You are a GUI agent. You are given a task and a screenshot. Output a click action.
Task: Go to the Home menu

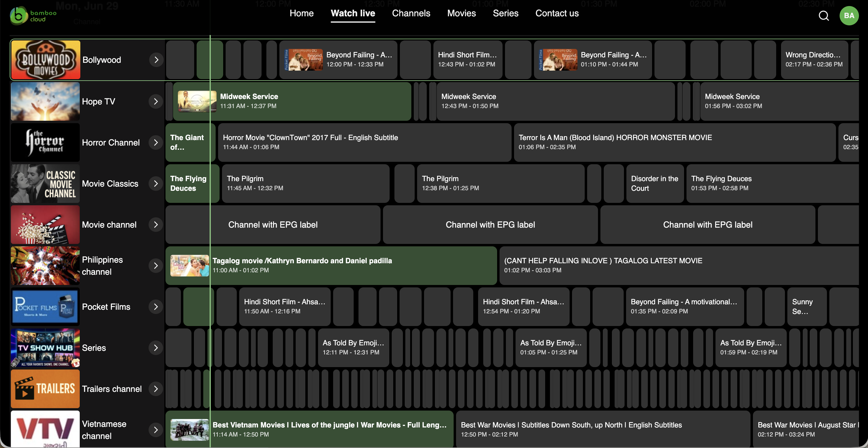[302, 14]
